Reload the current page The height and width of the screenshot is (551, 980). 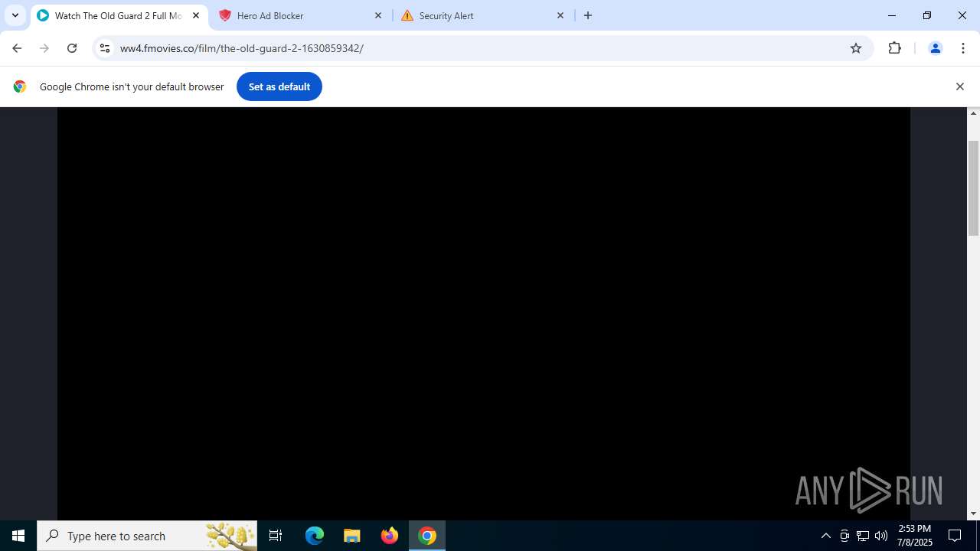click(72, 48)
